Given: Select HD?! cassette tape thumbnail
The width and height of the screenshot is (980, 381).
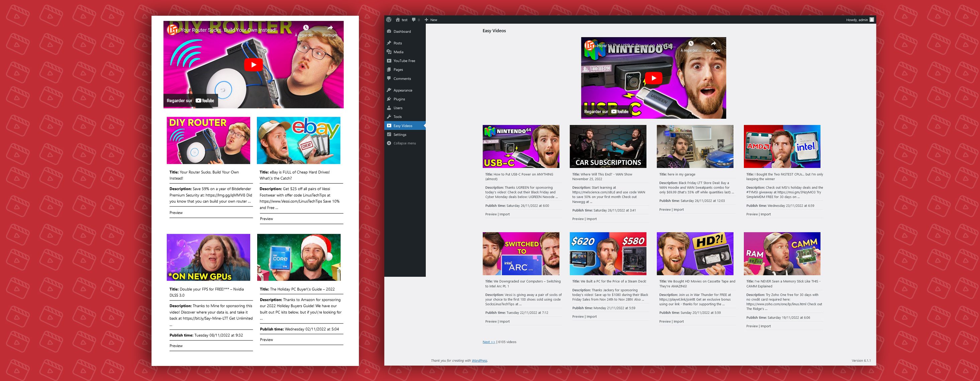Looking at the screenshot, I should 695,254.
